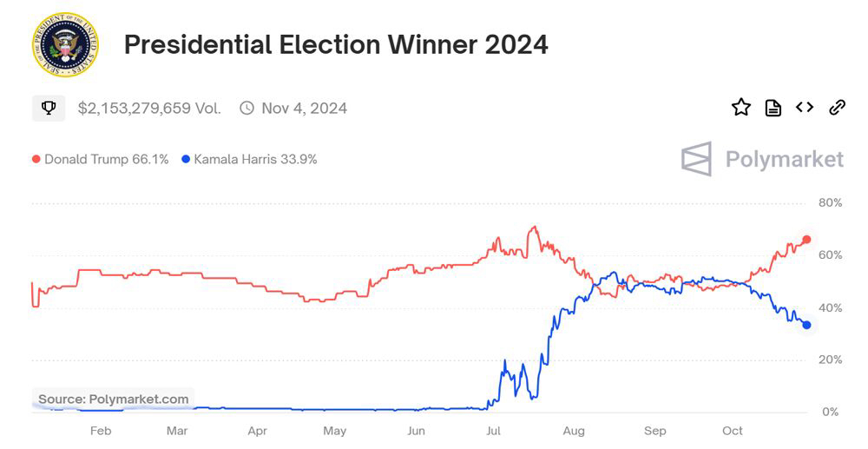
Task: Click the red Donald Trump legend dot
Action: coord(36,159)
